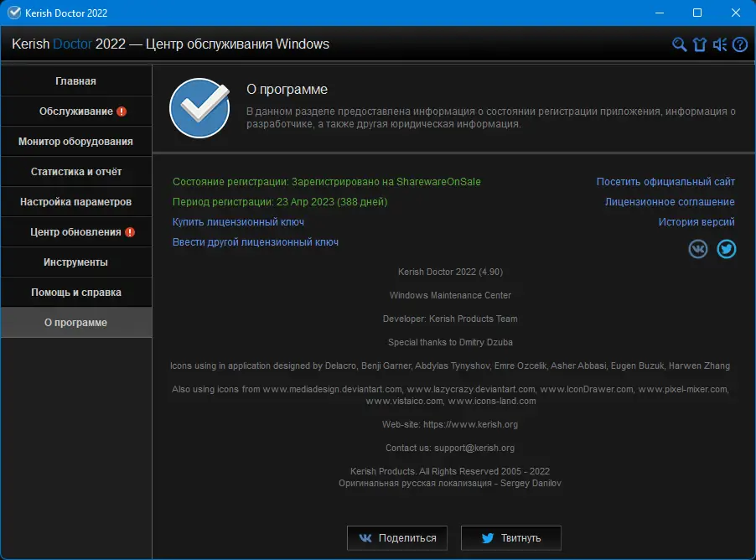The image size is (756, 560).
Task: Click the Твитнуть button
Action: pyautogui.click(x=511, y=538)
